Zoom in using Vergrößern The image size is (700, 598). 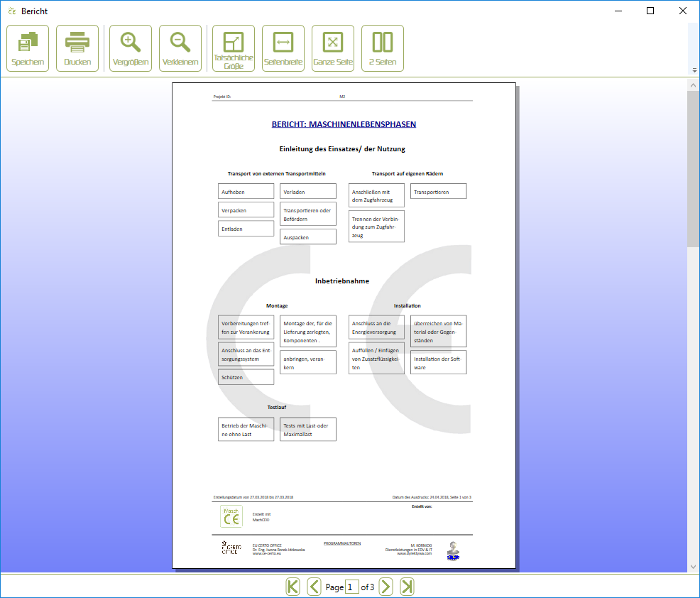(131, 48)
